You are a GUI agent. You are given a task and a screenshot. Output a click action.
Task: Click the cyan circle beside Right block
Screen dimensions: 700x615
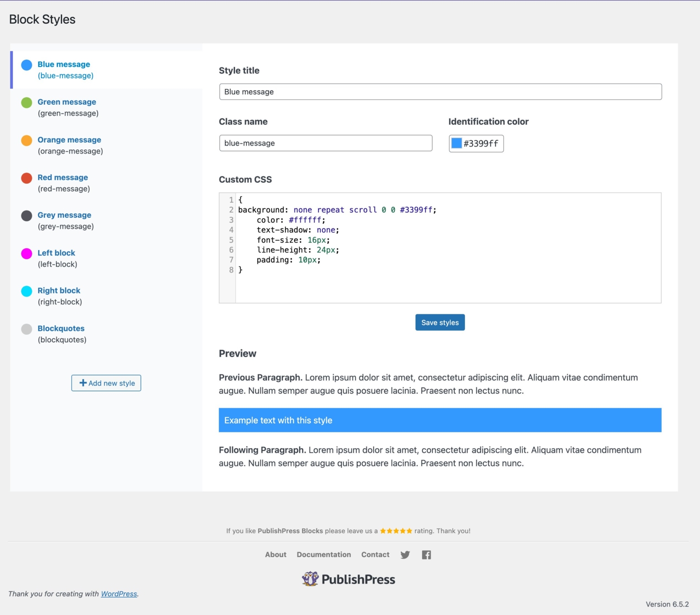tap(27, 292)
